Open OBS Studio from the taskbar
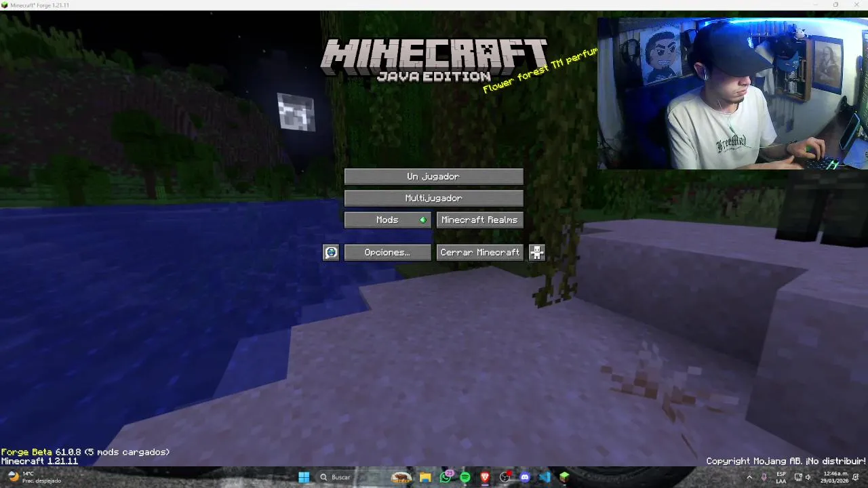The image size is (868, 488). tap(505, 477)
